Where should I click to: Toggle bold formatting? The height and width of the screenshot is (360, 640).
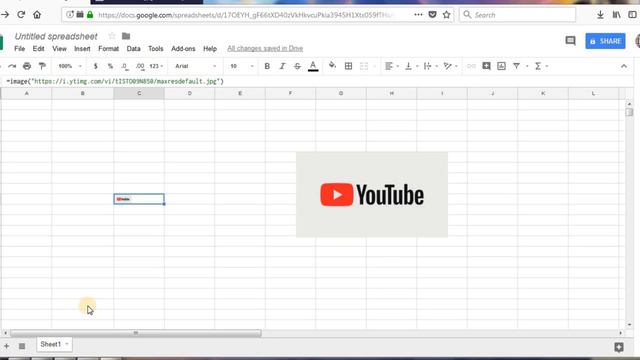pyautogui.click(x=267, y=66)
